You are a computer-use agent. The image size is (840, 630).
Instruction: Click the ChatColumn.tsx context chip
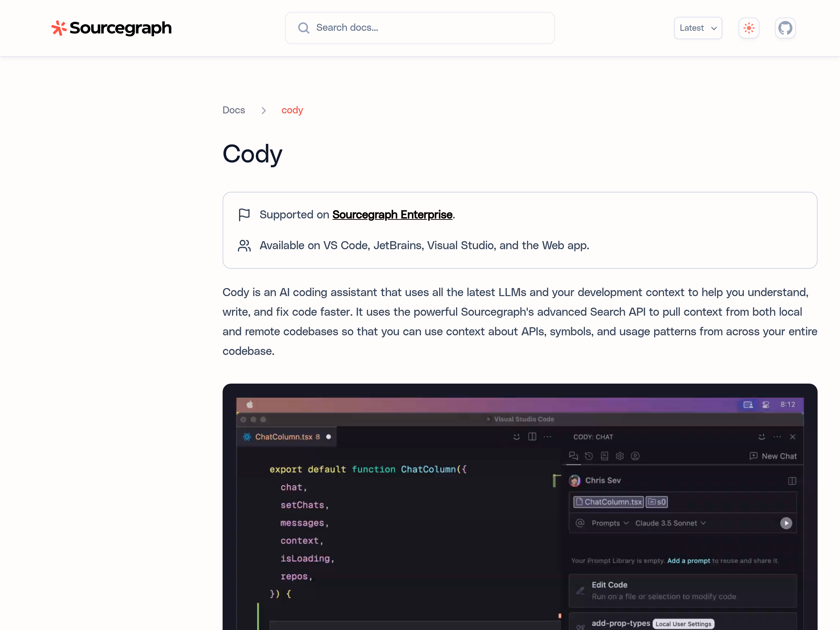point(608,502)
